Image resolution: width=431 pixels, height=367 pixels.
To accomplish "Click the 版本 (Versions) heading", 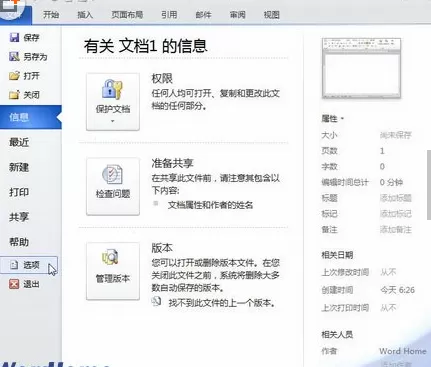I will click(x=162, y=248).
